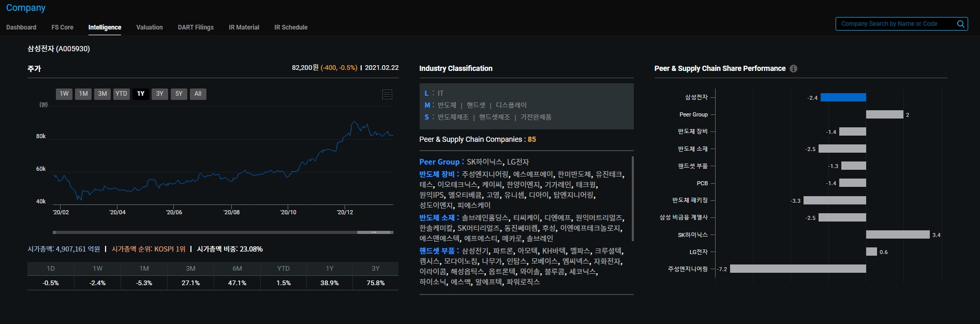Select the 1M chart range
980x324 pixels.
[83, 94]
